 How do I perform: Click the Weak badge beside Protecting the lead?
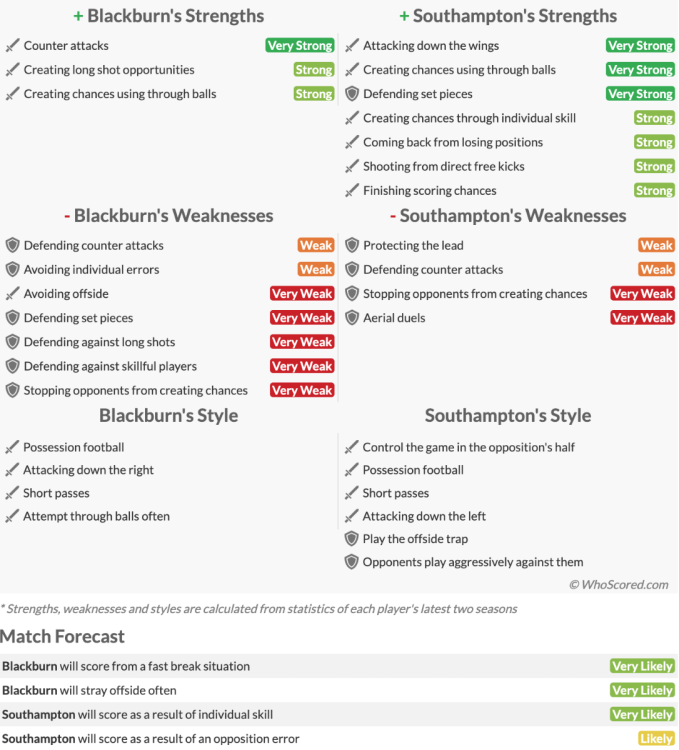[x=656, y=246]
